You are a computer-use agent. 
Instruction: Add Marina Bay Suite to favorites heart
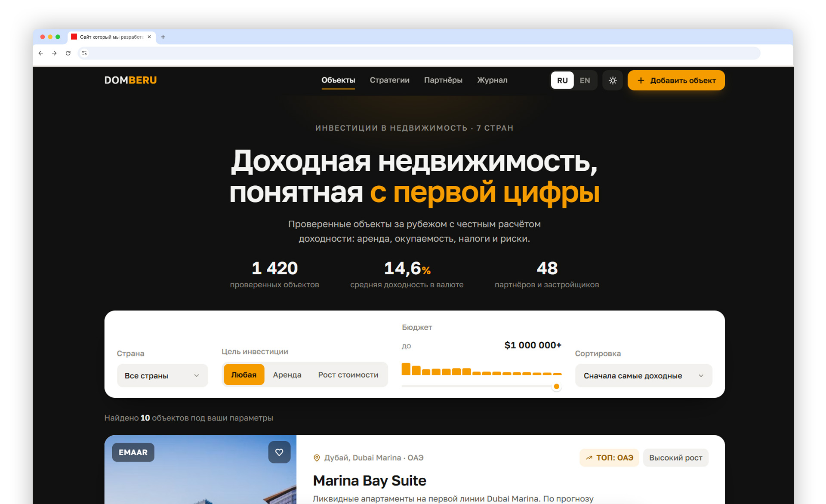pyautogui.click(x=279, y=452)
